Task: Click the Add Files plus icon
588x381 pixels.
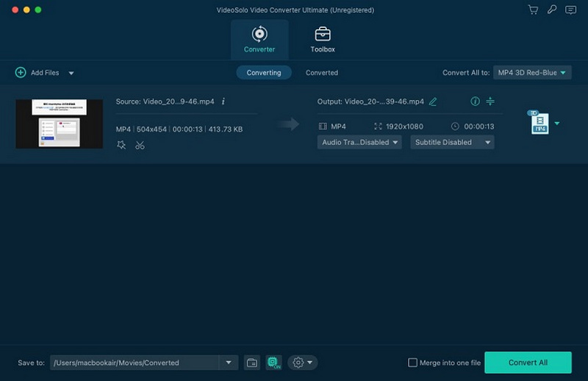Action: click(x=21, y=72)
